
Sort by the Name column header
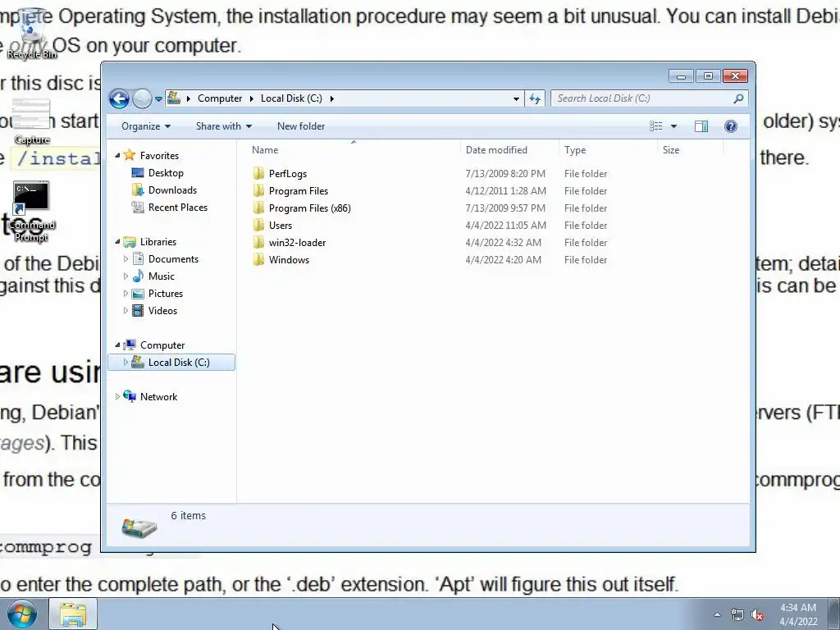pos(354,150)
